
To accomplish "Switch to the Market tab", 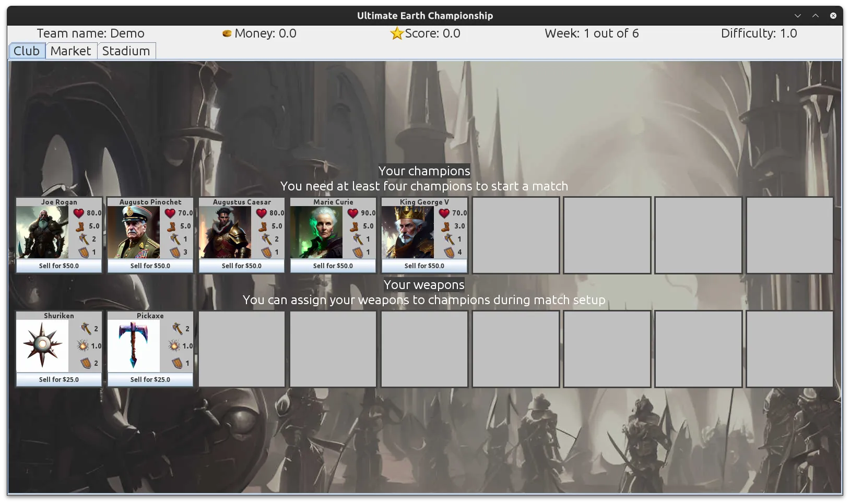I will pos(71,51).
